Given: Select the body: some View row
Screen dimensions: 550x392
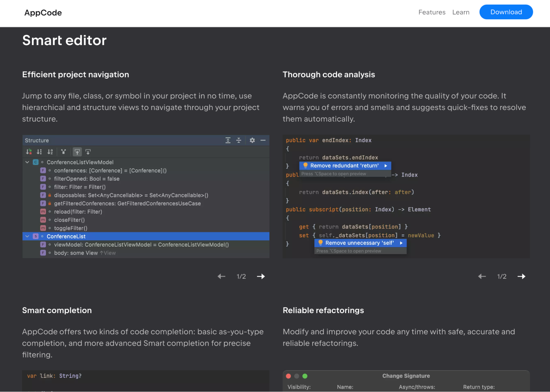Looking at the screenshot, I should point(146,253).
